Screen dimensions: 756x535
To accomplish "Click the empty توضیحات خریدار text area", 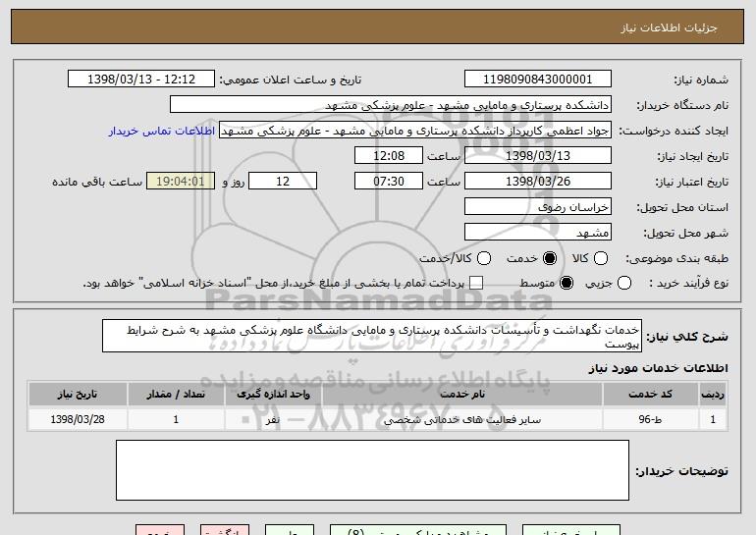I will 372,470.
